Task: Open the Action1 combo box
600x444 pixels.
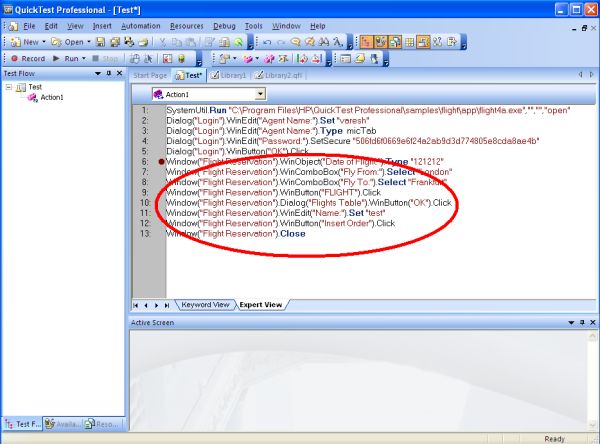Action: pos(209,94)
